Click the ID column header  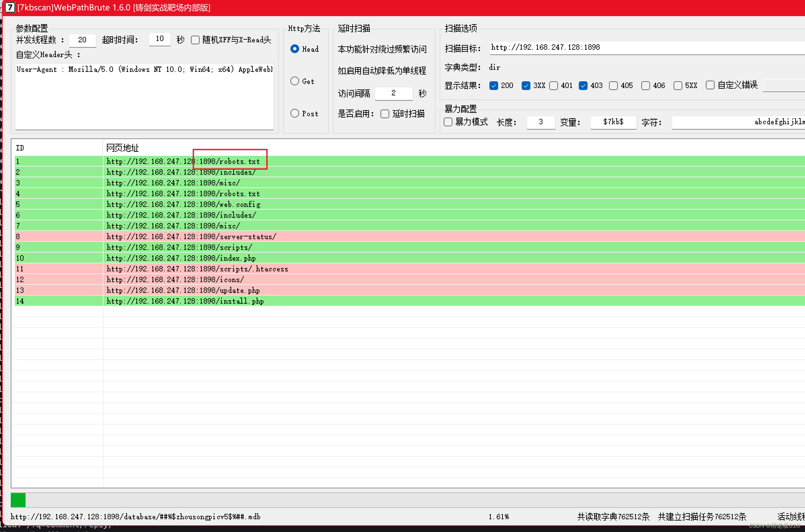click(x=58, y=148)
